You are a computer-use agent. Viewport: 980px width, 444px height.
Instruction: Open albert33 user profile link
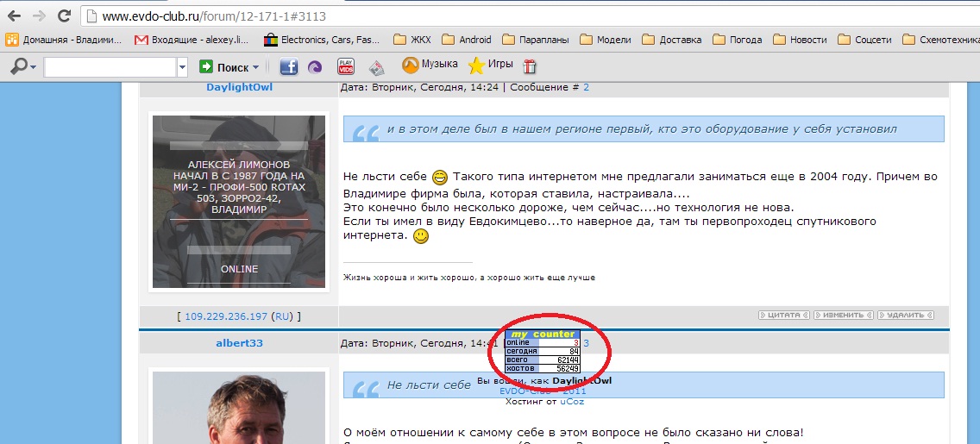coord(239,343)
